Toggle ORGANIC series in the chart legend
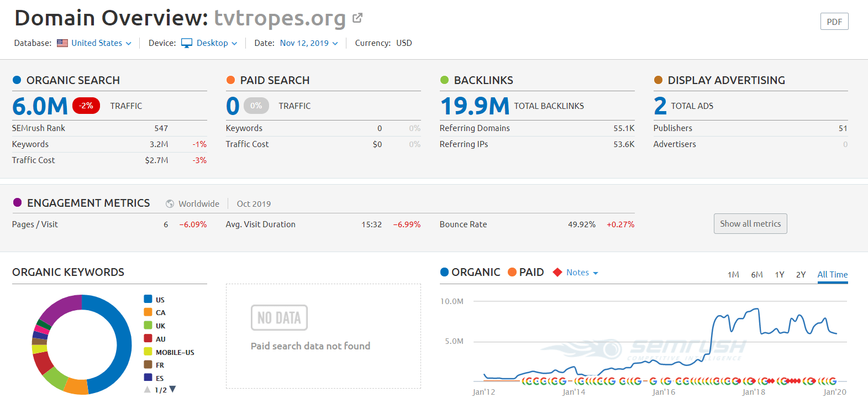The image size is (868, 408). pos(470,272)
